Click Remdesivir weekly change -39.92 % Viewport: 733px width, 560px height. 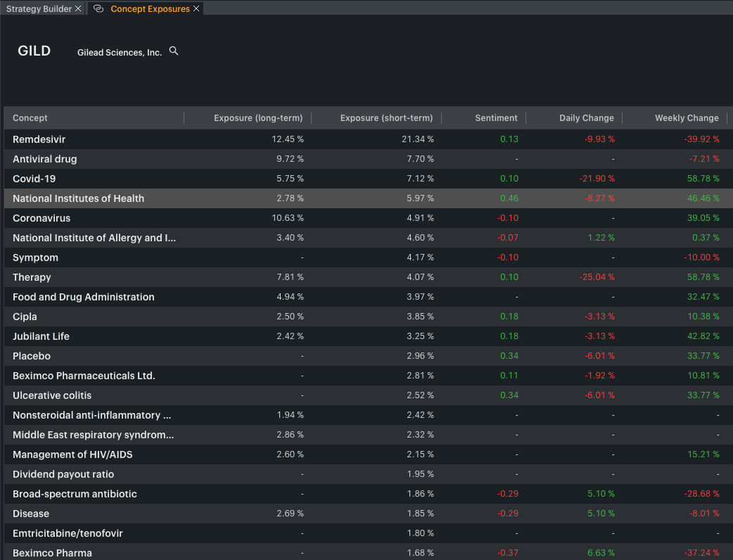(x=701, y=139)
